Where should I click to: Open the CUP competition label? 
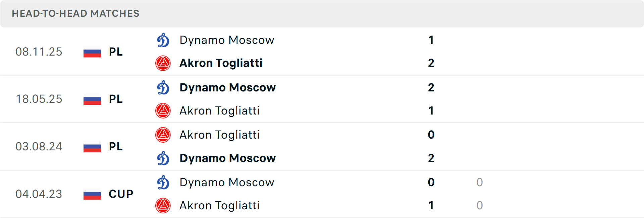click(120, 194)
